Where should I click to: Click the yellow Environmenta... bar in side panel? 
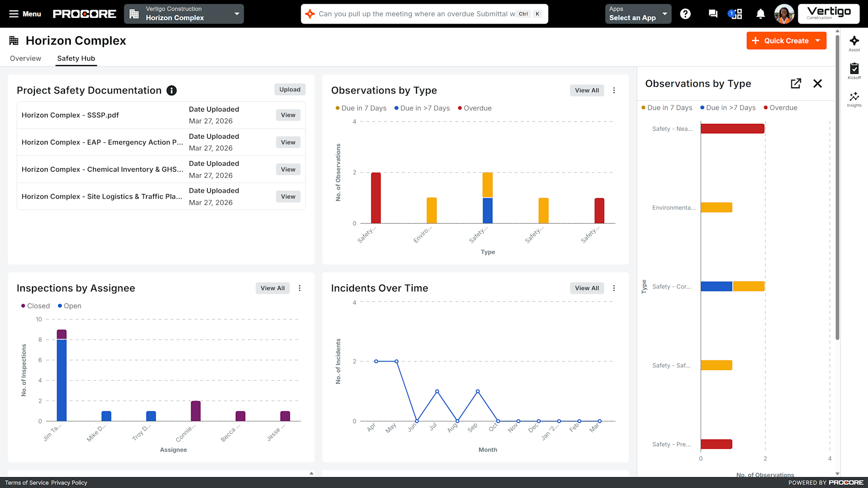coord(716,208)
